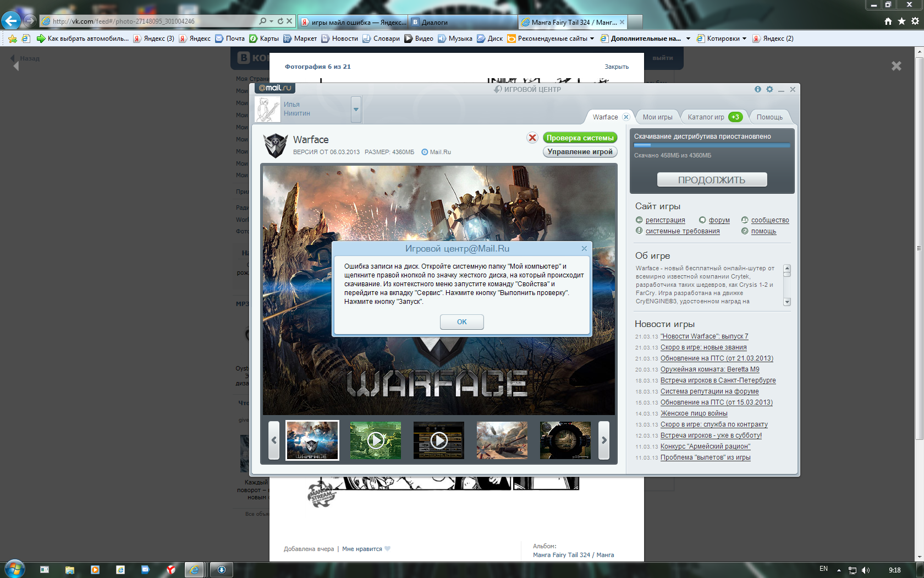Image resolution: width=924 pixels, height=578 pixels.
Task: Open the регистрация link
Action: (x=665, y=220)
